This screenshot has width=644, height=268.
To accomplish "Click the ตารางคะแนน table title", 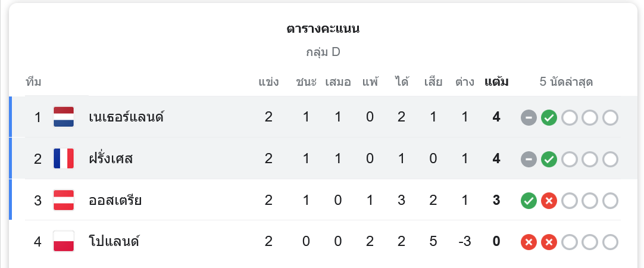I will [323, 29].
